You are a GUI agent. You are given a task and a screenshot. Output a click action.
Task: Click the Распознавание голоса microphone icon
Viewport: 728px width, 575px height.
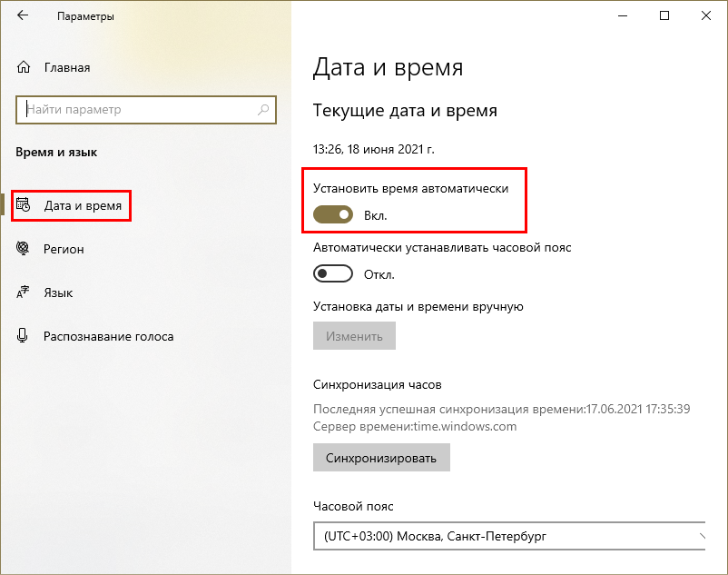(25, 336)
